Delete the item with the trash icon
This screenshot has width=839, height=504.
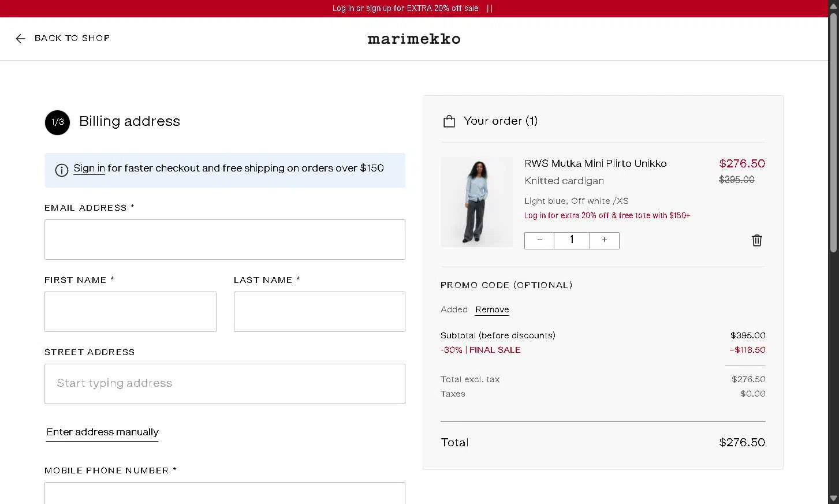[757, 240]
